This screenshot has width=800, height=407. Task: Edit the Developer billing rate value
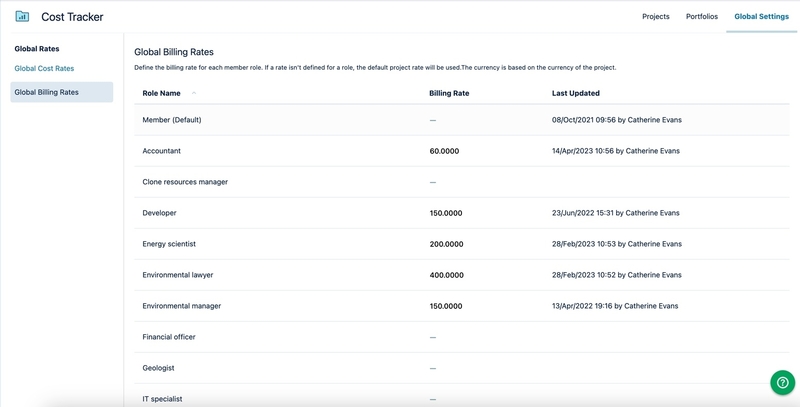click(446, 213)
